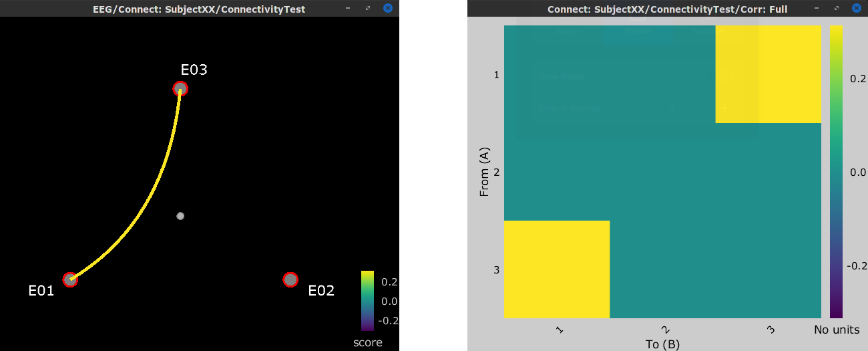Select matrix cell From 3 To 2
The height and width of the screenshot is (351, 868).
point(662,269)
